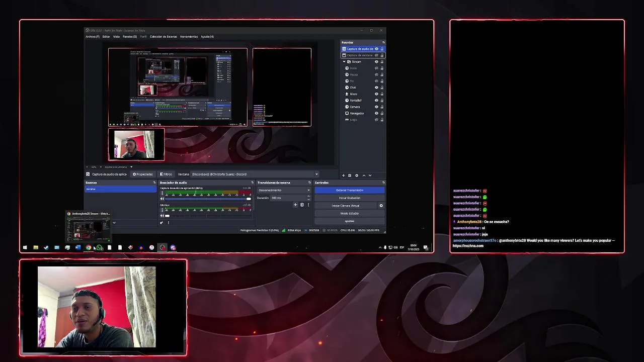Toggle lock on Captura de ventana
Screen dimensions: 644x362
[x=382, y=55]
